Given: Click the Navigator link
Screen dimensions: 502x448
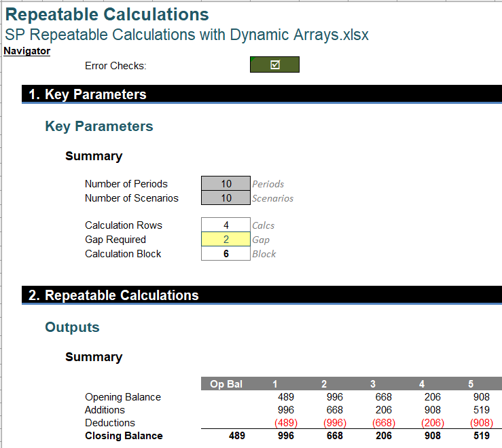Looking at the screenshot, I should (27, 51).
